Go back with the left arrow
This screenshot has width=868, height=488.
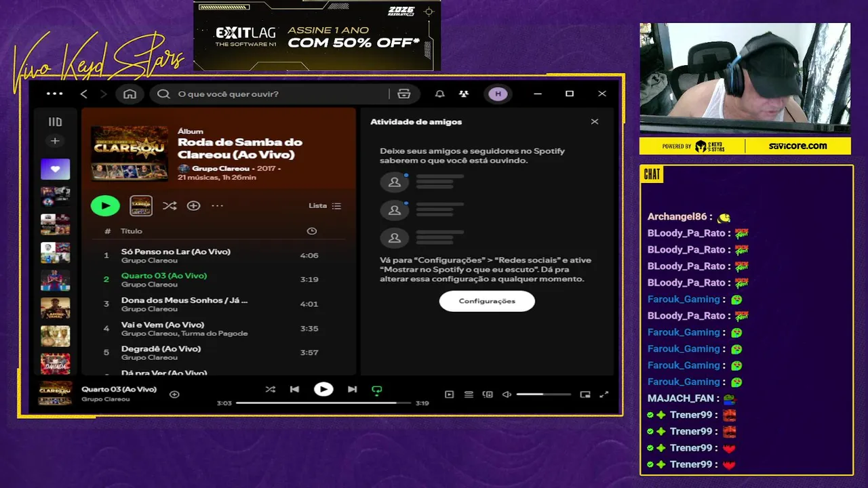pyautogui.click(x=84, y=94)
